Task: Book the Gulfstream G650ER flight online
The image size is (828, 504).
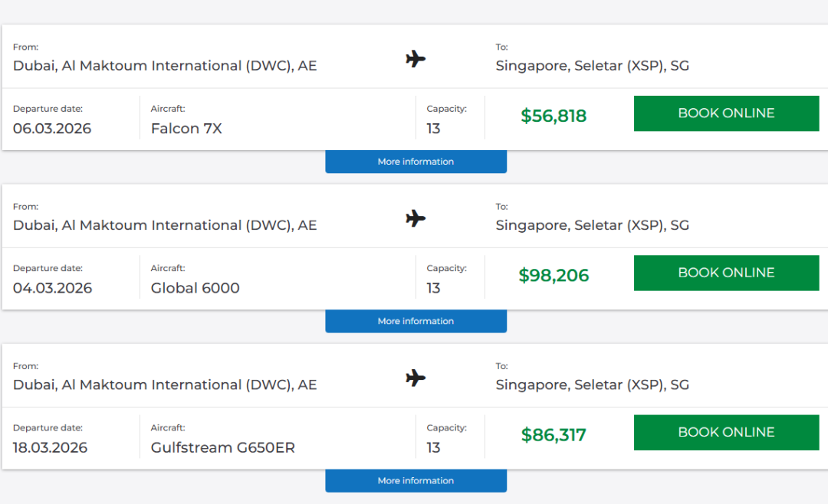Action: (x=726, y=432)
